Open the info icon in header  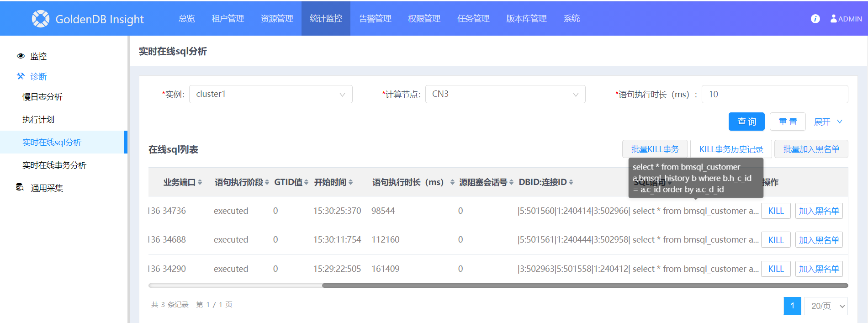(815, 19)
